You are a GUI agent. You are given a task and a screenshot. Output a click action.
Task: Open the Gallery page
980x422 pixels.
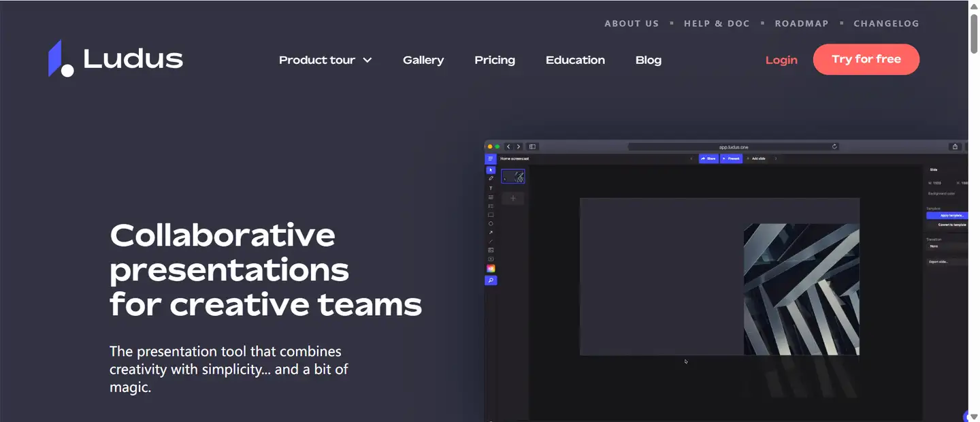click(x=423, y=60)
